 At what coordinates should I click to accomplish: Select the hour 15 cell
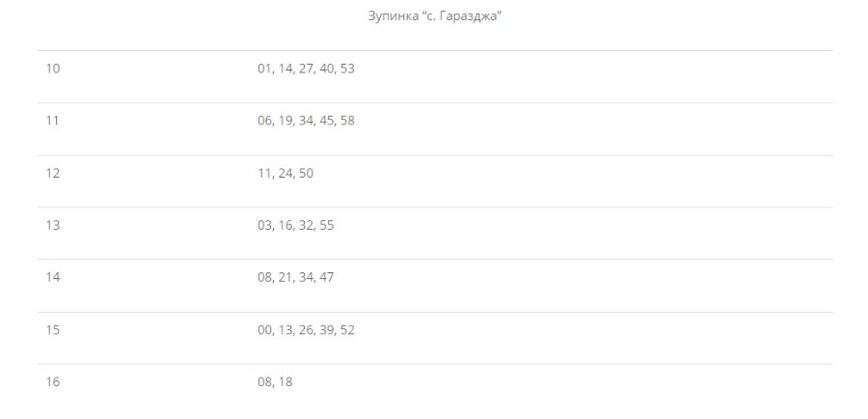tap(53, 329)
